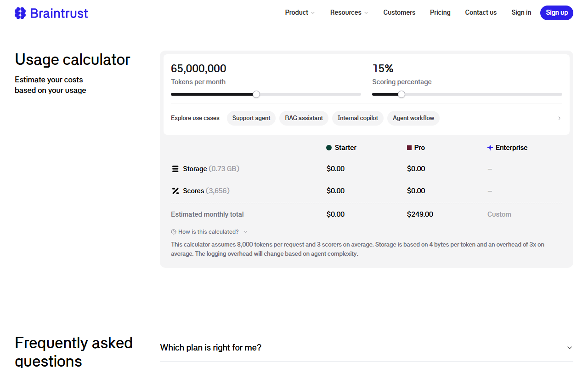The height and width of the screenshot is (368, 588).
Task: Collapse the 'How is this calculated?' section
Action: 209,232
